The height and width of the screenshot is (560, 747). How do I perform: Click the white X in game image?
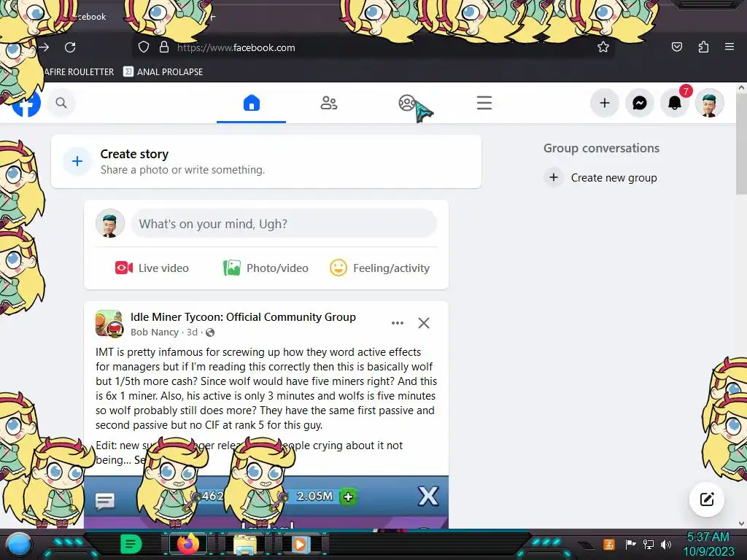(x=427, y=496)
